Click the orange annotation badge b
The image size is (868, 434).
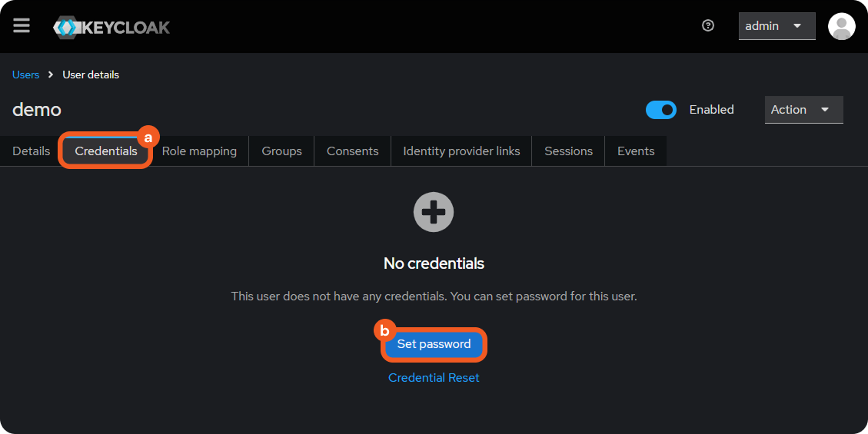[384, 331]
